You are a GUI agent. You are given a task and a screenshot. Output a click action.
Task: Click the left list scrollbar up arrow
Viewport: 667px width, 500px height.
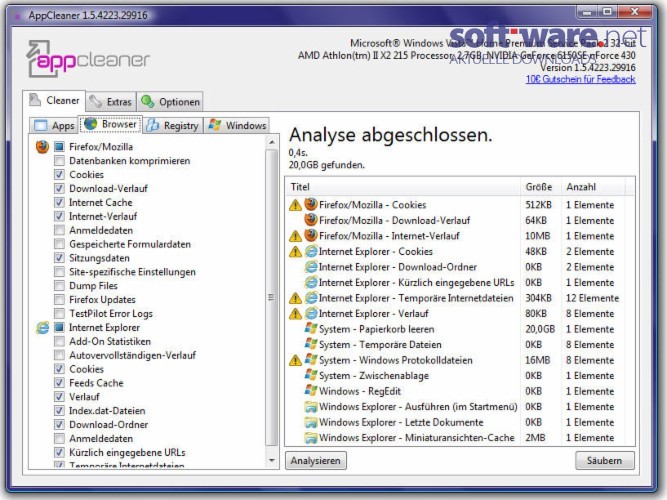[272, 142]
